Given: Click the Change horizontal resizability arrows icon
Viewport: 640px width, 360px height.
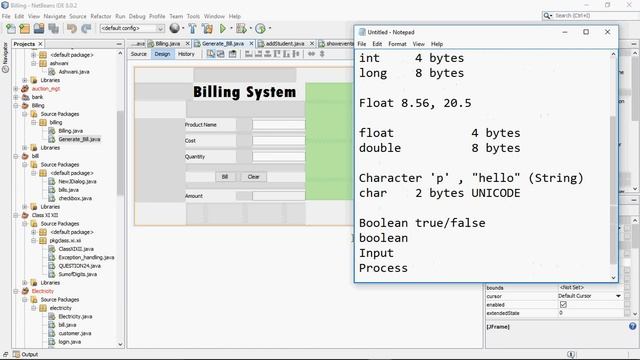Looking at the screenshot, I should [311, 54].
